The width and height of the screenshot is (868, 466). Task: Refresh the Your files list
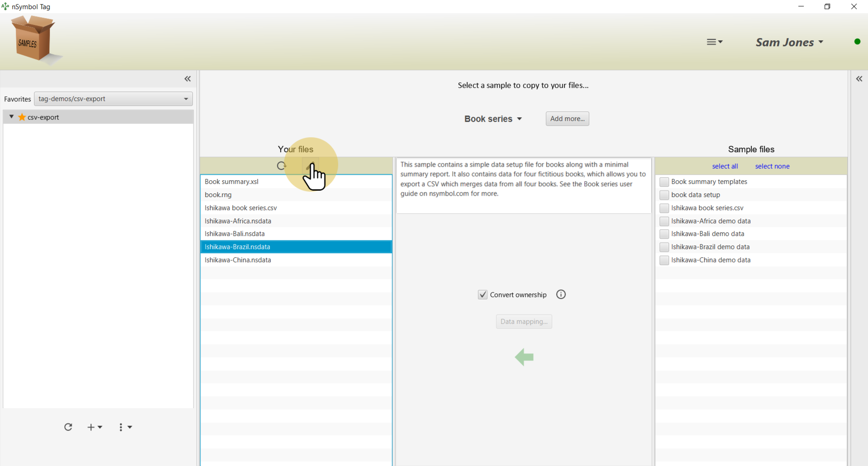click(x=281, y=166)
